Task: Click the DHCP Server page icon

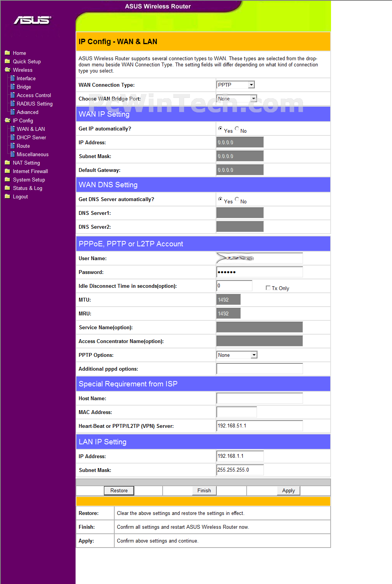Action: tap(13, 137)
